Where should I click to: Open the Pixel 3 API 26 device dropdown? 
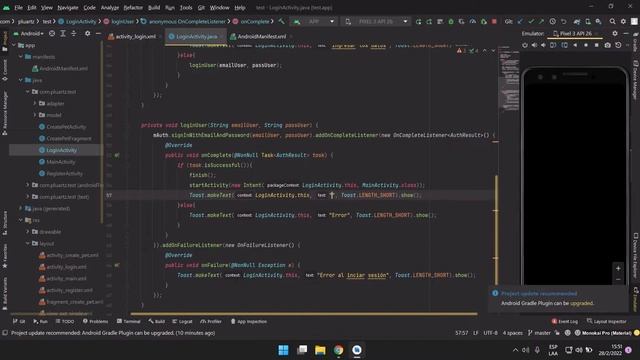[x=376, y=21]
